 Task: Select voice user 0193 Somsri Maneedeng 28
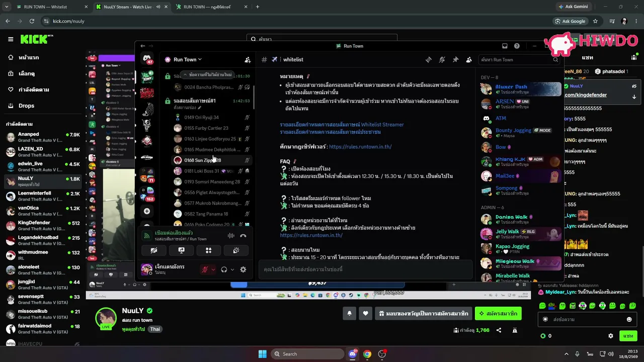[x=212, y=182]
